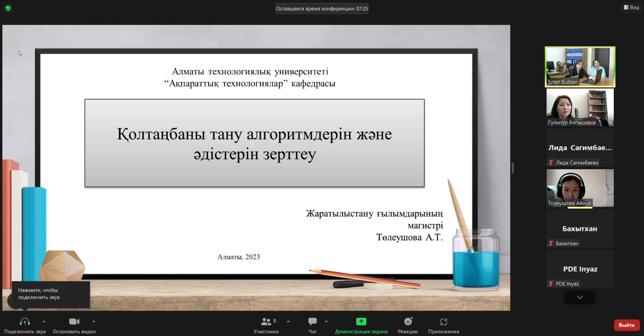Open the Реакции reactions menu
The height and width of the screenshot is (336, 644).
pos(408,326)
